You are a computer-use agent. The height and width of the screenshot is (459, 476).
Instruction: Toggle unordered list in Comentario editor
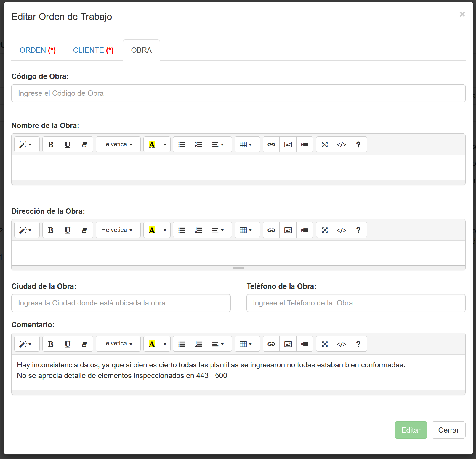pyautogui.click(x=182, y=344)
